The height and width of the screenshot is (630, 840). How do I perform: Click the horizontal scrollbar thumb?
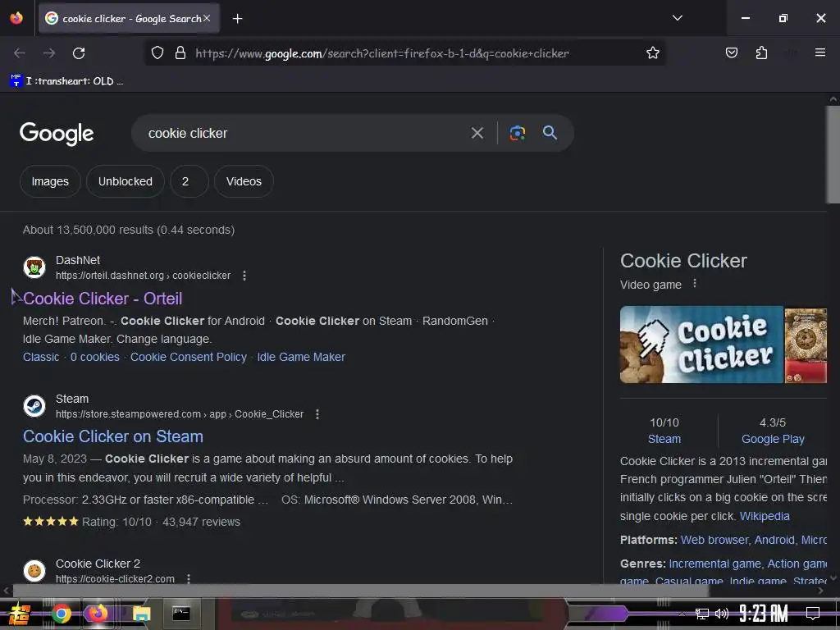(361, 591)
